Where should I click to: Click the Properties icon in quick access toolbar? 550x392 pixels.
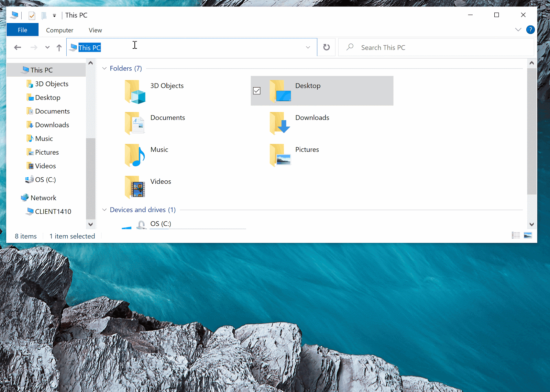click(32, 15)
